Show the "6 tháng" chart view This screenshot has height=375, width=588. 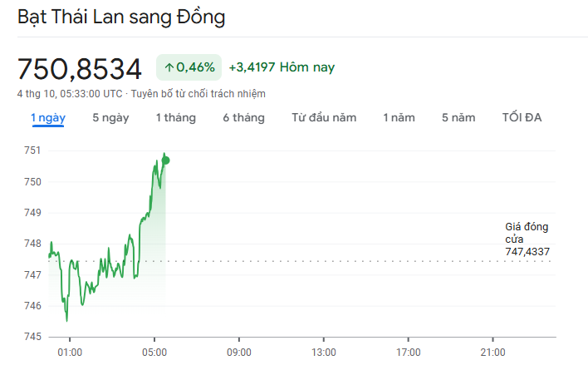coord(243,118)
